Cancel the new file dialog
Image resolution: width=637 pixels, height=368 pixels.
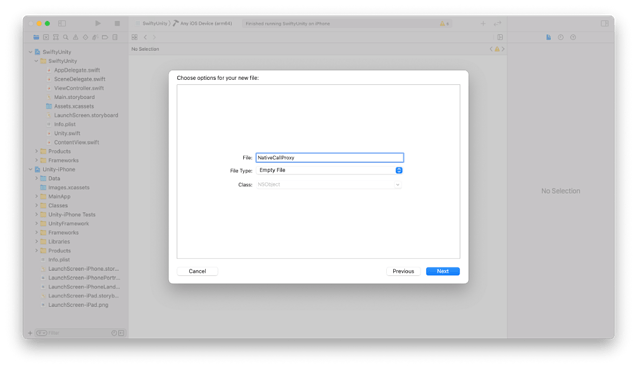(197, 271)
